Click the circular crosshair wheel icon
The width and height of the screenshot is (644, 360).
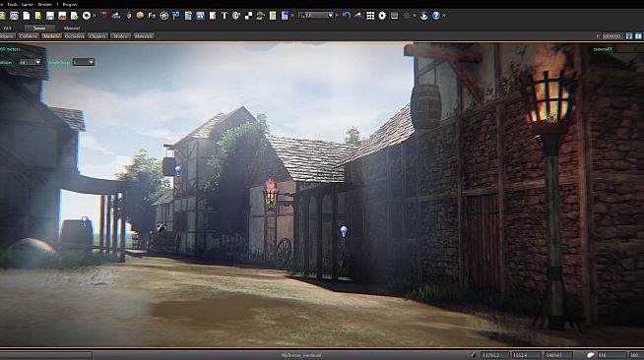click(x=163, y=16)
